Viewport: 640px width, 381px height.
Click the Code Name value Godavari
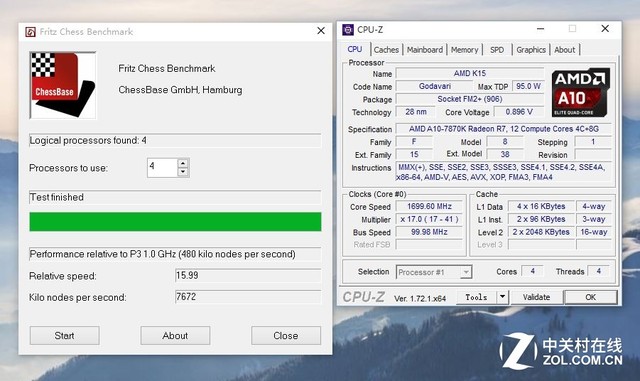(x=435, y=86)
